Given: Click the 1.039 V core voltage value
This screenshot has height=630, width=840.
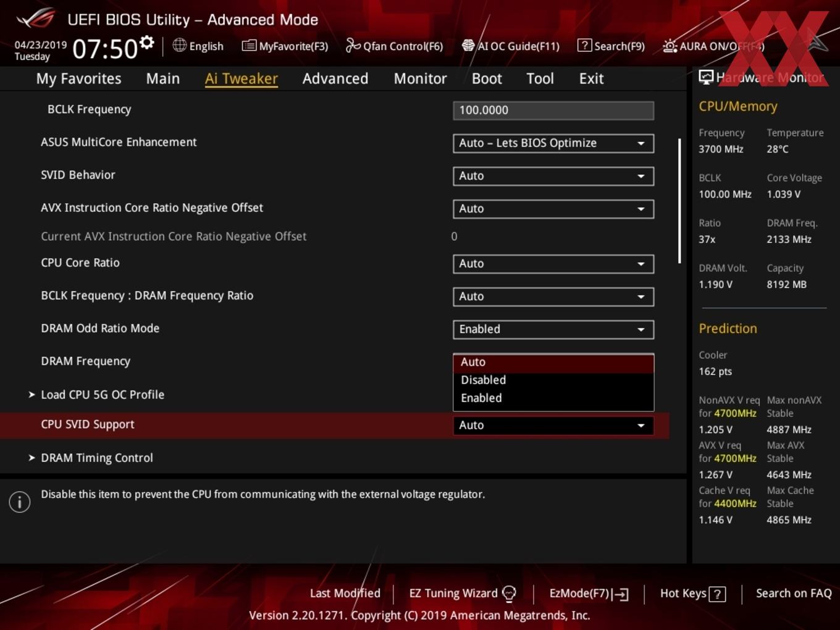Looking at the screenshot, I should pos(783,195).
